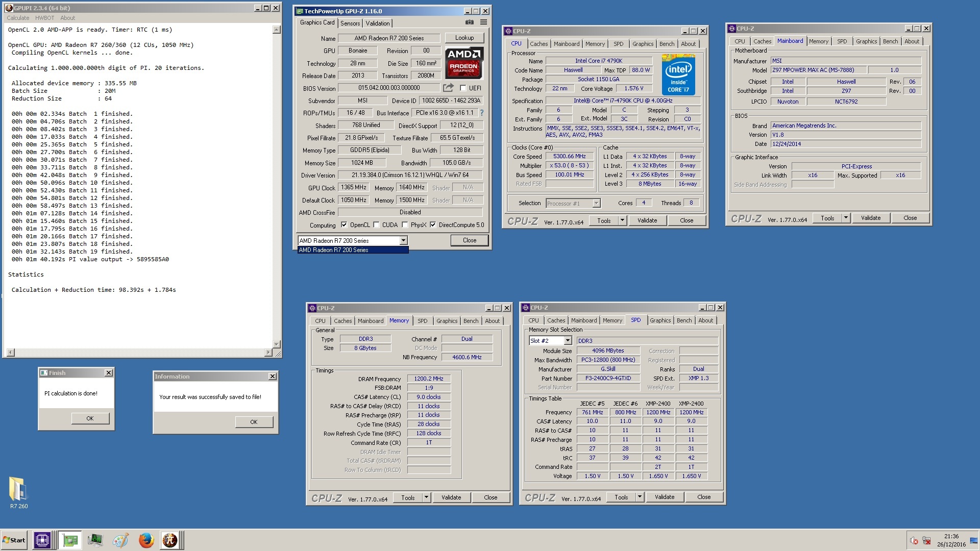980x551 pixels.
Task: Open Tools dropdown arrow in CPU-Z Mainboard window
Action: click(x=846, y=218)
